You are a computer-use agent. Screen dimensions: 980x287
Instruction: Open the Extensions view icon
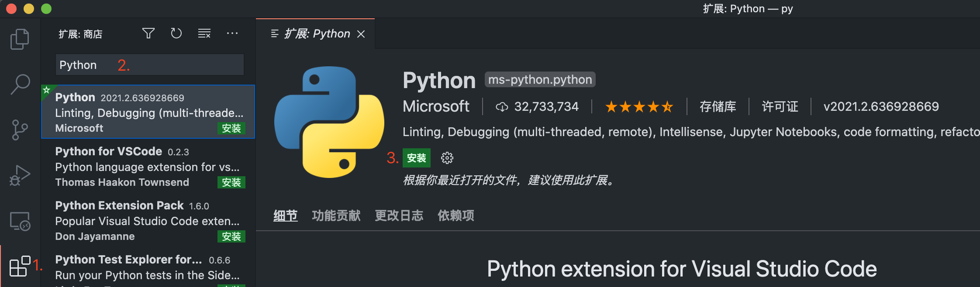(20, 266)
